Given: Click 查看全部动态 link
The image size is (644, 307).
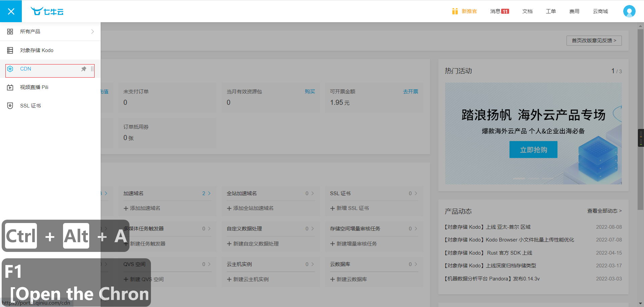Looking at the screenshot, I should pos(604,211).
